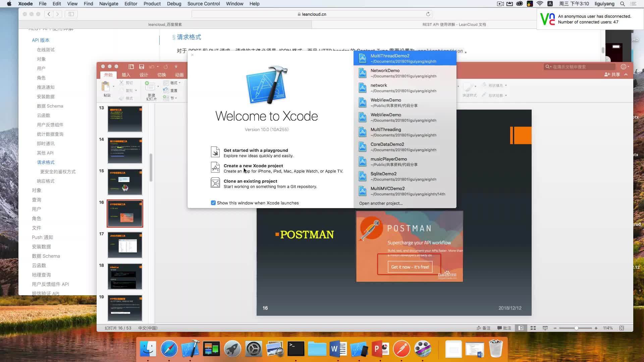Open recent project CoreDataDemo2
This screenshot has height=362, width=644.
[405, 147]
